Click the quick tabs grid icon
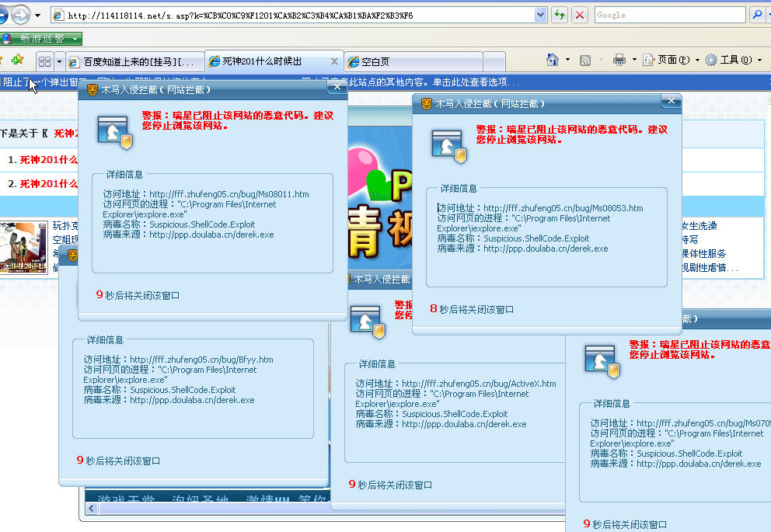 [44, 61]
